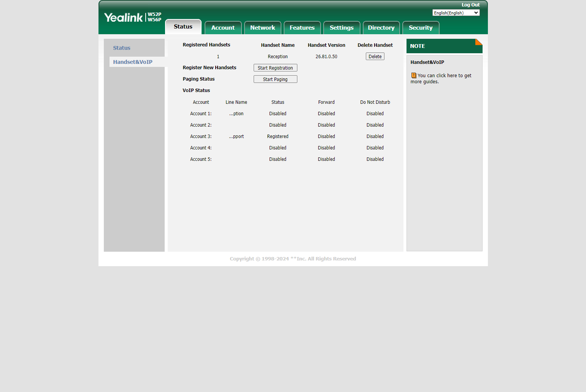Click handset version '26.81.0.50'
Viewport: 586px width, 392px height.
[327, 57]
